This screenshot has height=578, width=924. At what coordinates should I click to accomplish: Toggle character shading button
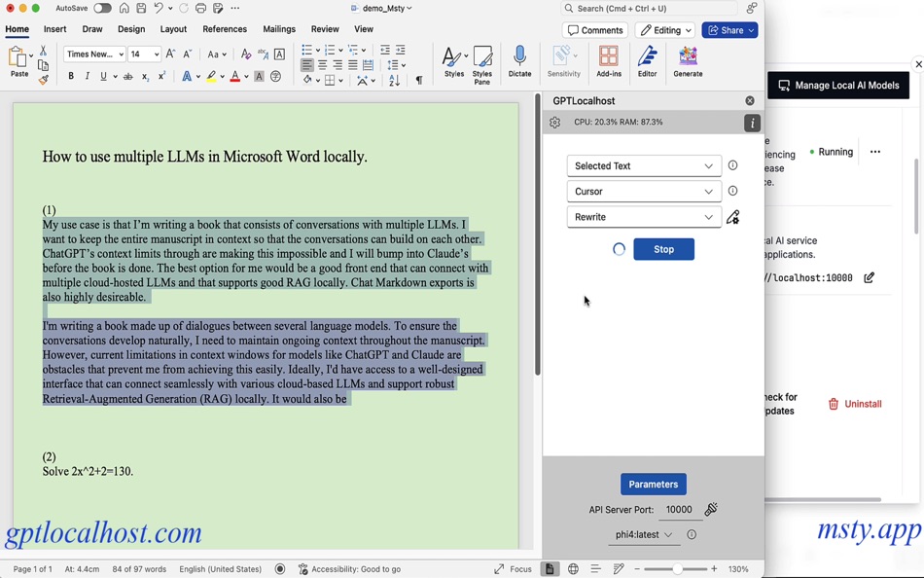click(259, 76)
